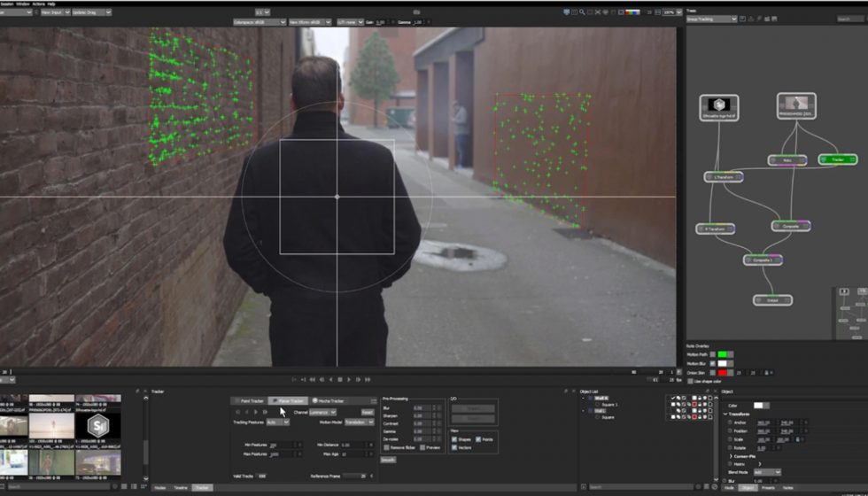Open the Motion Model dropdown

click(358, 422)
